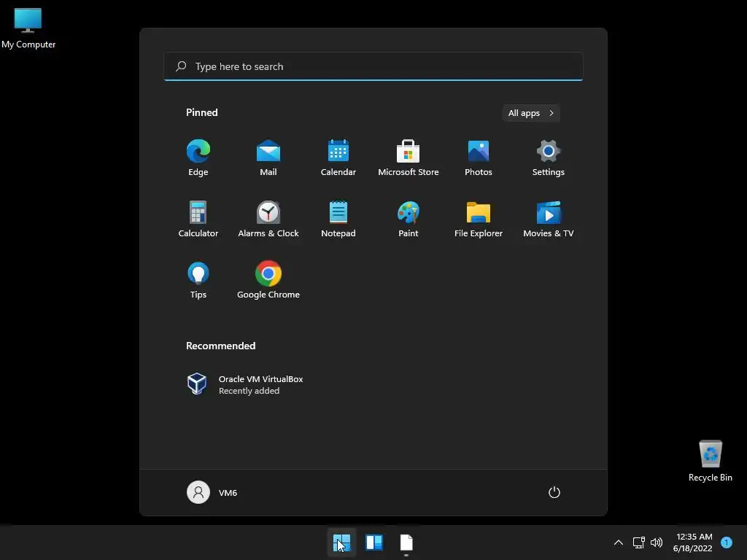The width and height of the screenshot is (747, 560).
Task: Open the notification badge in the tray
Action: [x=727, y=542]
